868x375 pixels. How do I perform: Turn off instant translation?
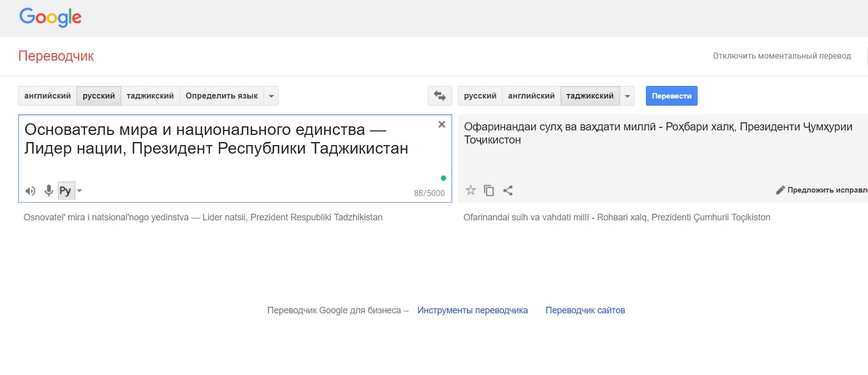click(782, 56)
